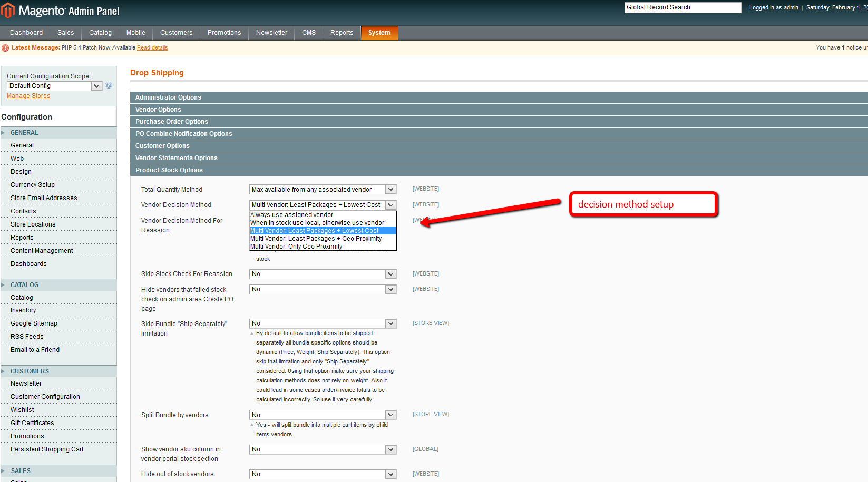Open the Total Quantity Method dropdown

click(323, 190)
